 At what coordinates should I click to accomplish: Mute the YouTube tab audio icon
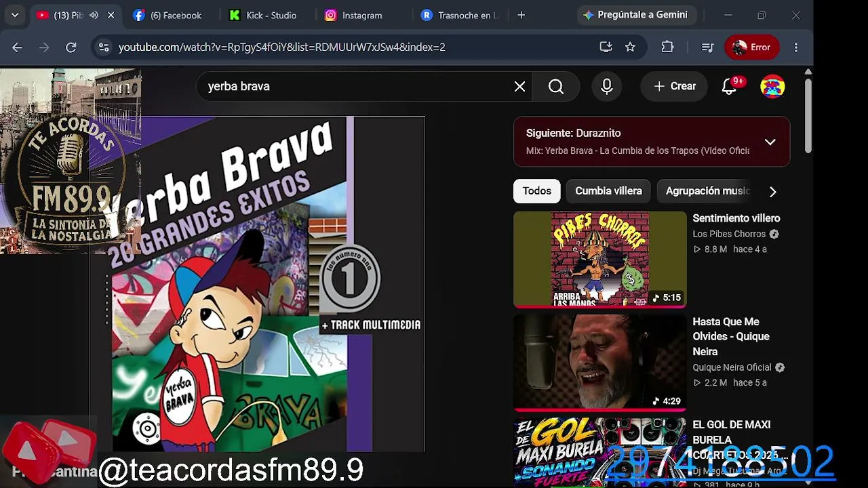coord(94,15)
